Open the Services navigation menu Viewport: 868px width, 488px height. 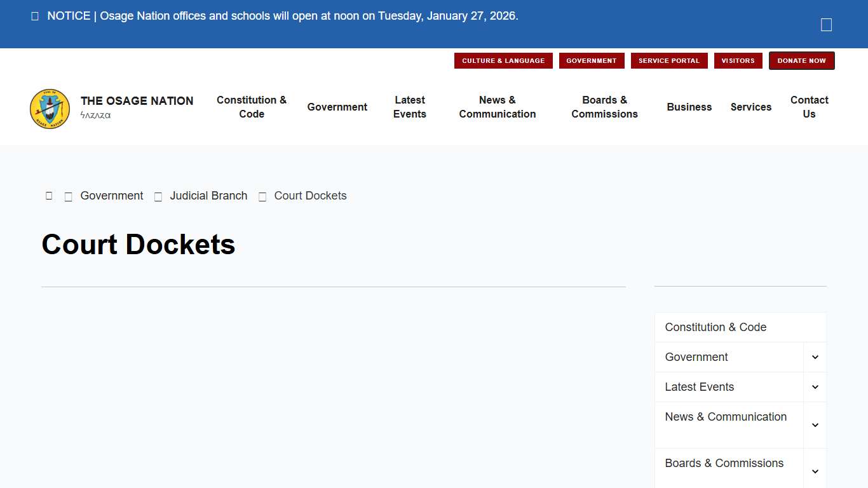(x=750, y=107)
